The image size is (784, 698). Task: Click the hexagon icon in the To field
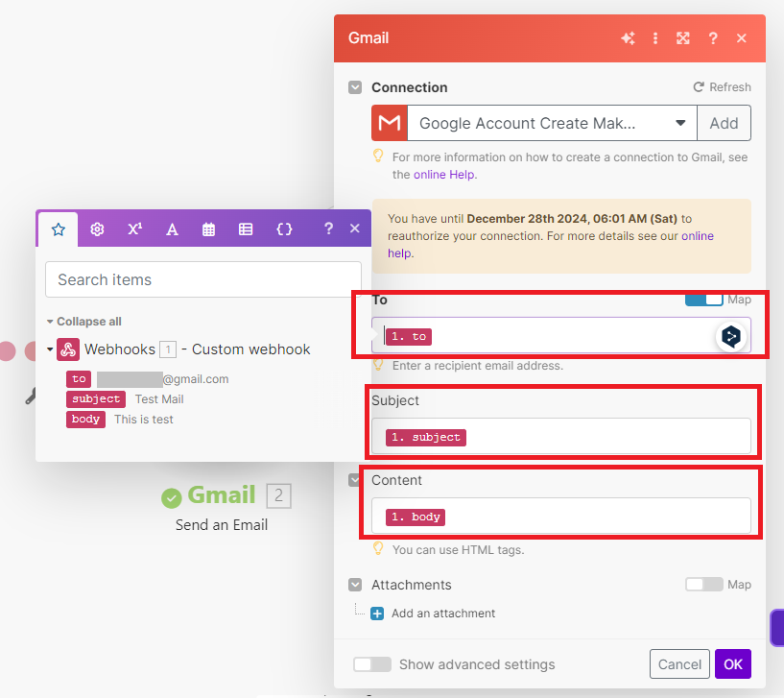(x=731, y=336)
